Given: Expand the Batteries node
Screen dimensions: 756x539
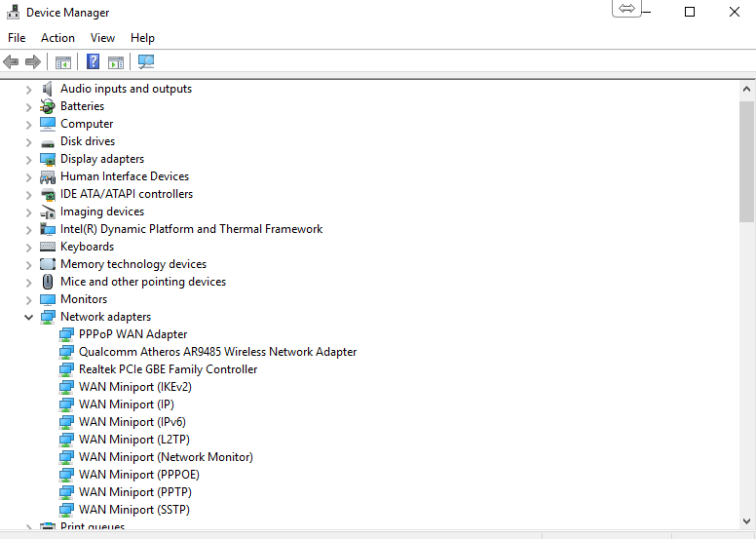Looking at the screenshot, I should (28, 107).
